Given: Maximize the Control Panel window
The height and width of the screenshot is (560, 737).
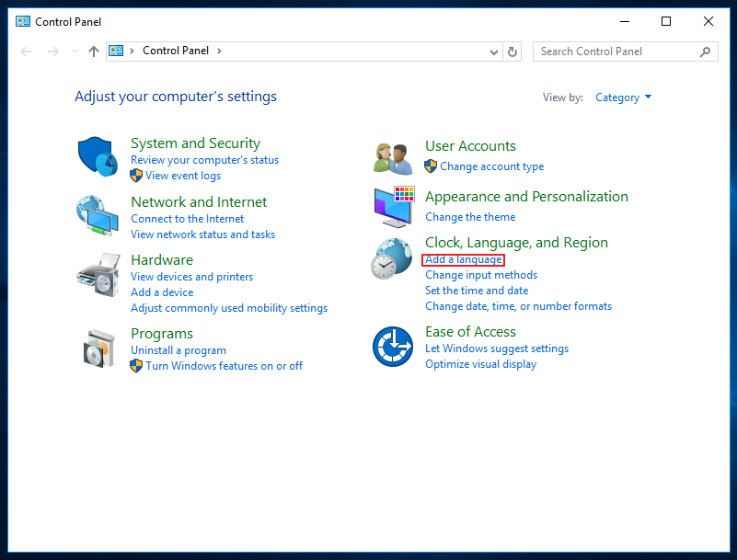Looking at the screenshot, I should [x=666, y=21].
